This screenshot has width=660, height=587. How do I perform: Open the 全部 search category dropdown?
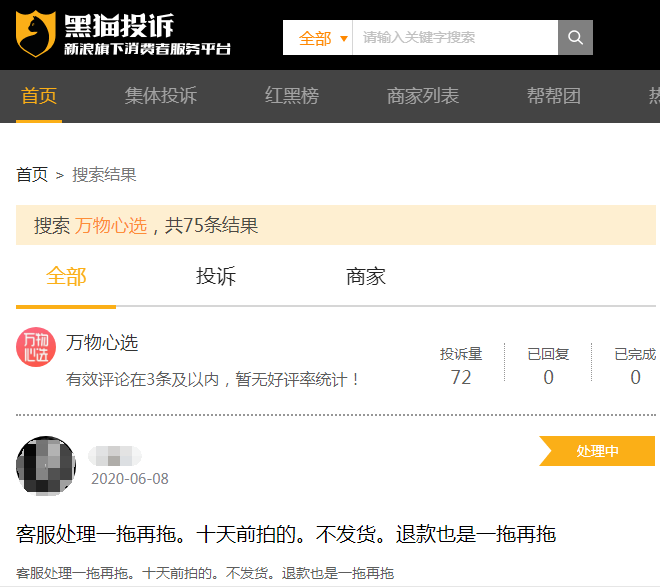pos(318,38)
